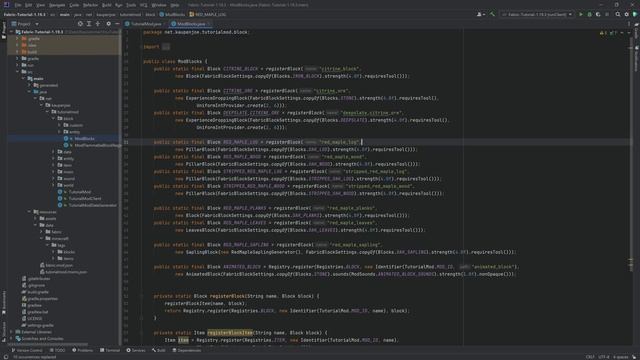Open Project panel options gear

[109, 24]
